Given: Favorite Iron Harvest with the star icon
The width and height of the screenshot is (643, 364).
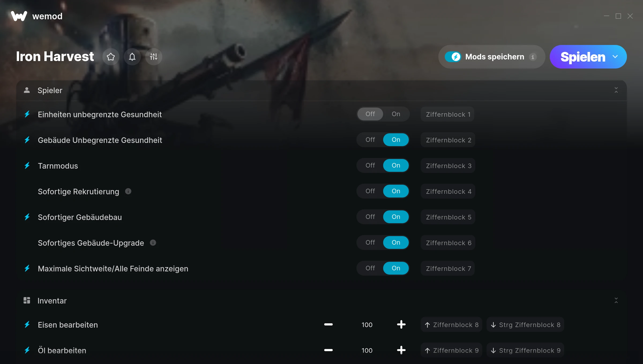Looking at the screenshot, I should pos(111,57).
